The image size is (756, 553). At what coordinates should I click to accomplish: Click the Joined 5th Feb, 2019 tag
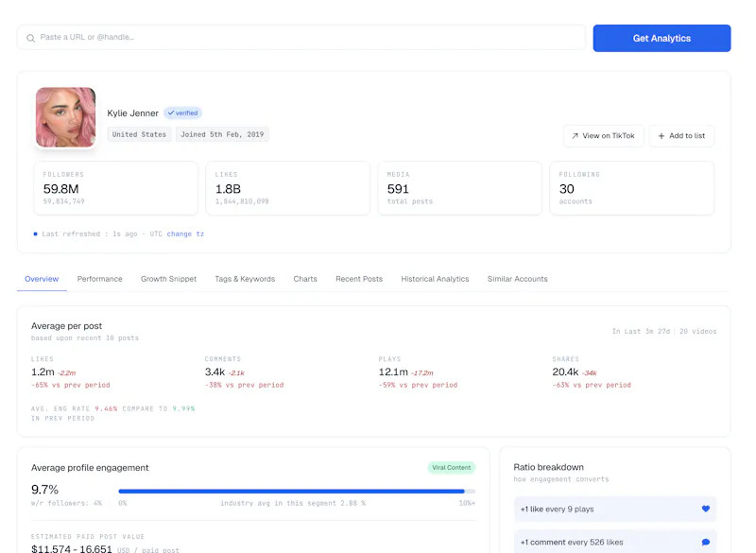[222, 134]
